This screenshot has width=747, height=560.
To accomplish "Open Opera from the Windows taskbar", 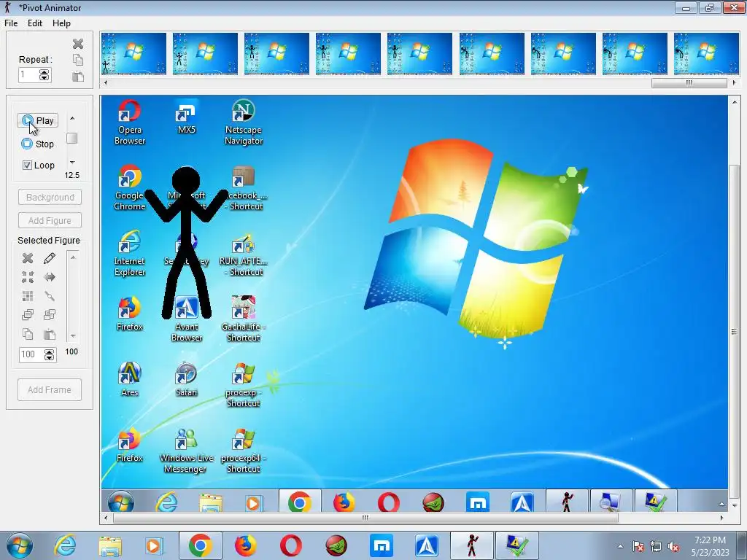I will pyautogui.click(x=290, y=545).
